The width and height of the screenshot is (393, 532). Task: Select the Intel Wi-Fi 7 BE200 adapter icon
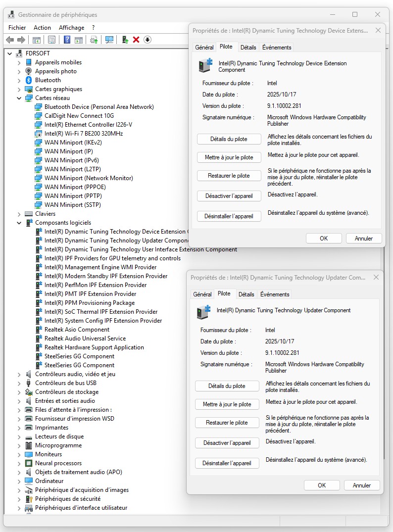(x=39, y=134)
